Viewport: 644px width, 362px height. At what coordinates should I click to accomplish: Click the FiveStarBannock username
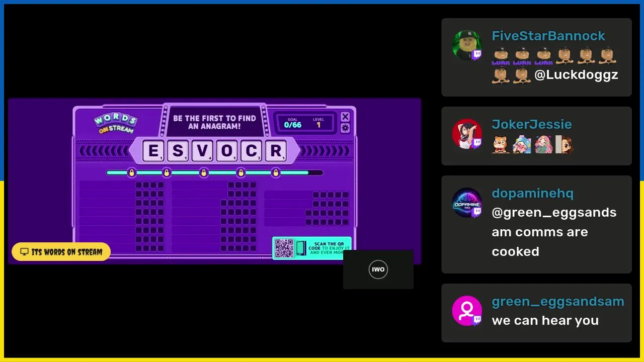pos(548,36)
